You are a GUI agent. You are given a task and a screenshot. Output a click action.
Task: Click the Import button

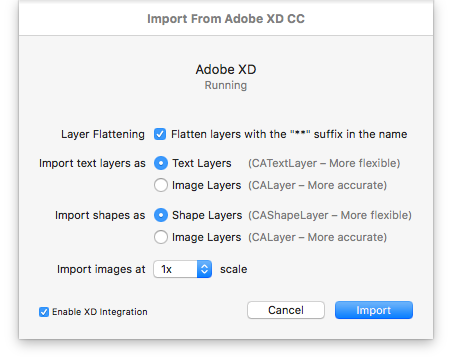coord(374,310)
